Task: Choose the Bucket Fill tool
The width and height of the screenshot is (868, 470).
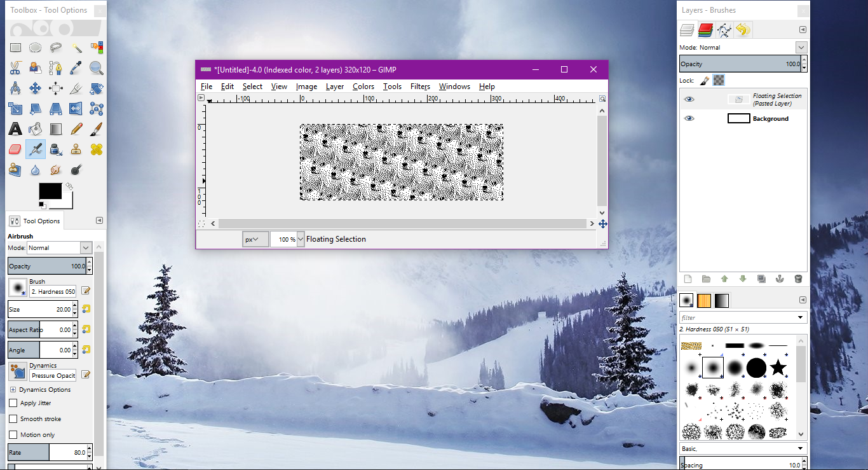Action: 36,129
